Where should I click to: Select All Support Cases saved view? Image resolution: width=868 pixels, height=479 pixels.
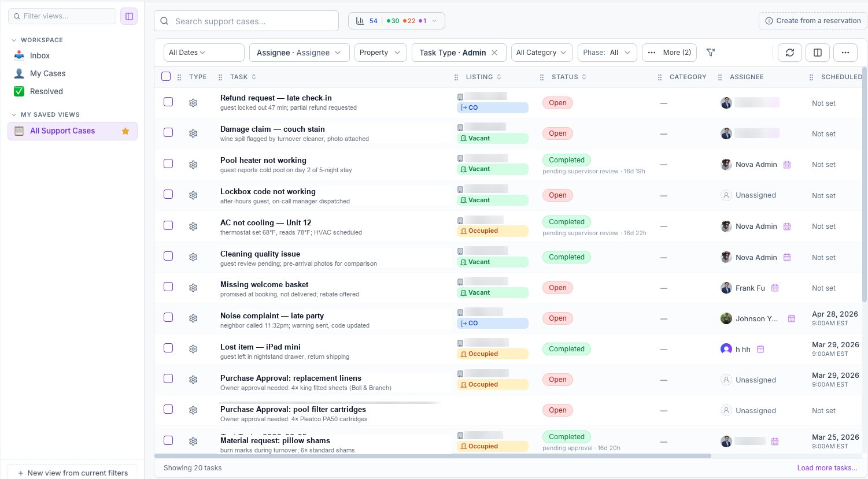point(72,131)
